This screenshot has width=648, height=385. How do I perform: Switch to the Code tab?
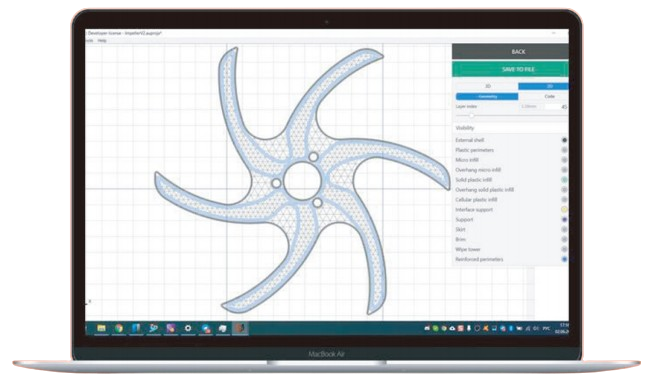pyautogui.click(x=549, y=96)
